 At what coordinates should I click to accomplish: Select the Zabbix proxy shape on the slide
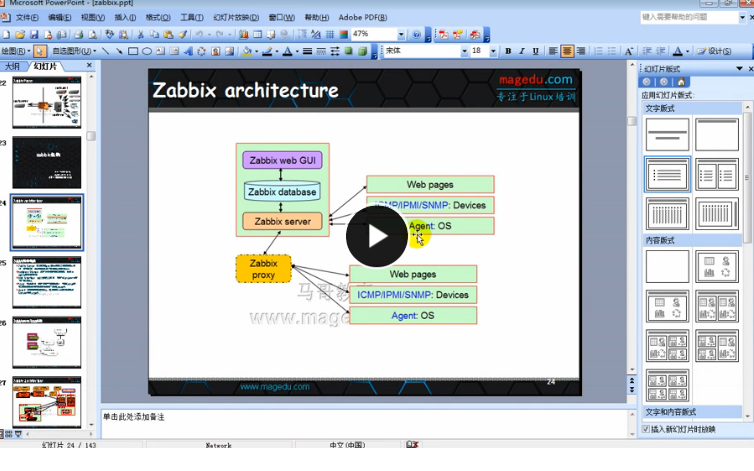tap(264, 269)
